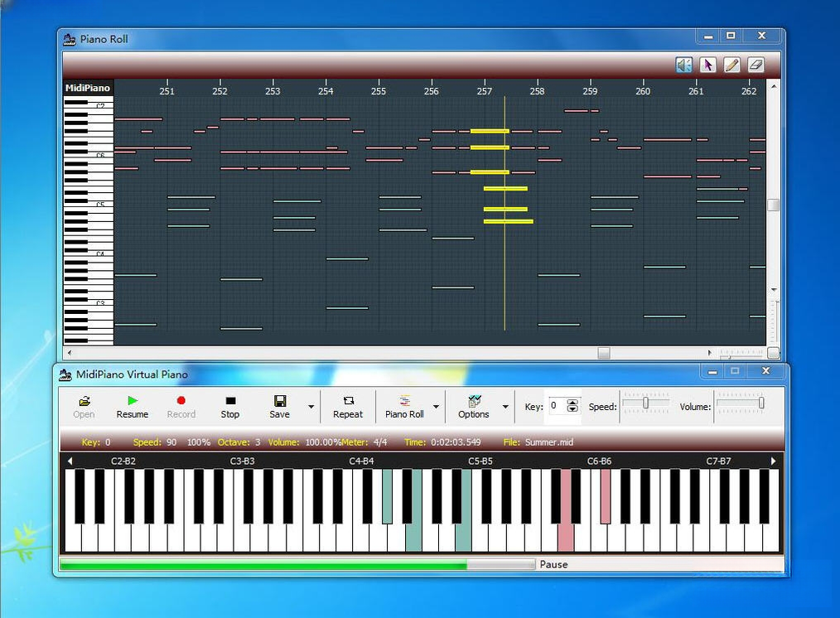The width and height of the screenshot is (840, 618).
Task: Click the Piano Roll toolbar icon
Action: [x=404, y=407]
